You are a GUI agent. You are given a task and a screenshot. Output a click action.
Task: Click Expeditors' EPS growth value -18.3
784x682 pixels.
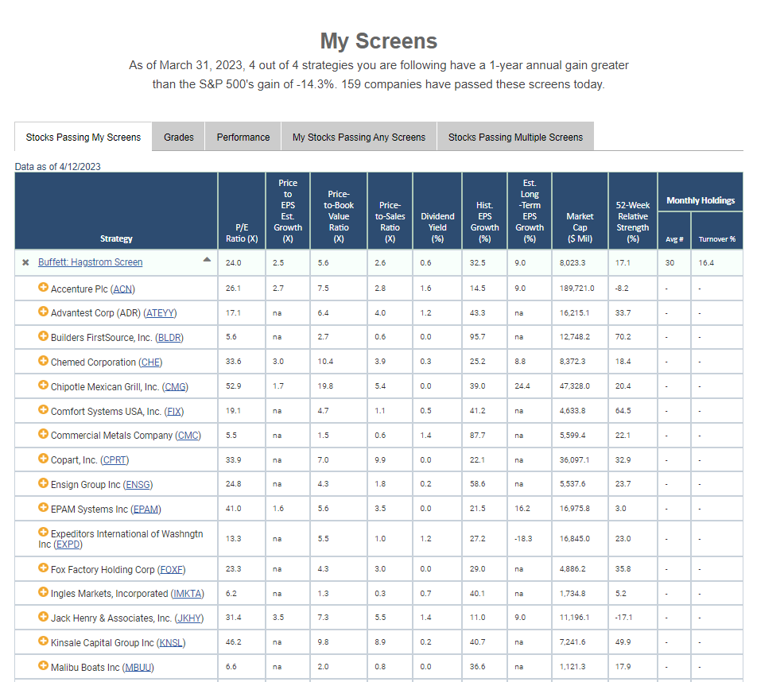click(523, 539)
